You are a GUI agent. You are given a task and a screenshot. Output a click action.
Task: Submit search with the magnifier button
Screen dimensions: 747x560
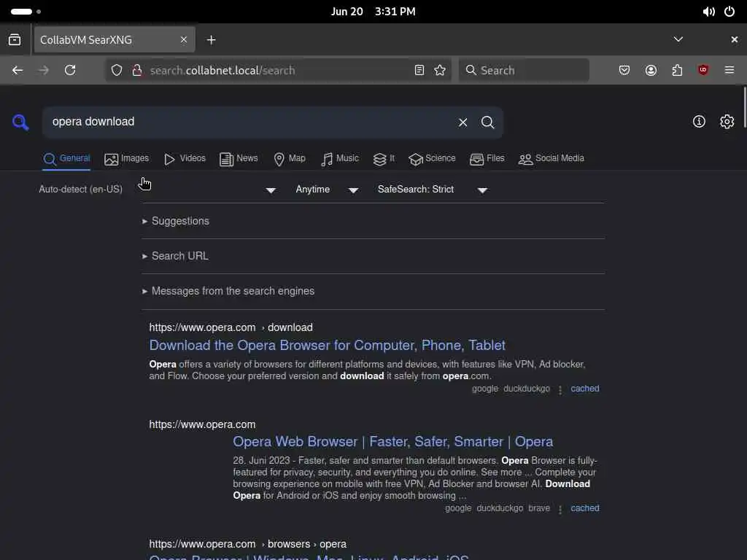(488, 122)
